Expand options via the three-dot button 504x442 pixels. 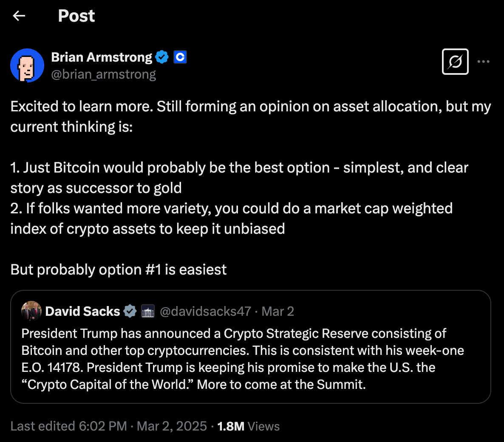point(483,61)
